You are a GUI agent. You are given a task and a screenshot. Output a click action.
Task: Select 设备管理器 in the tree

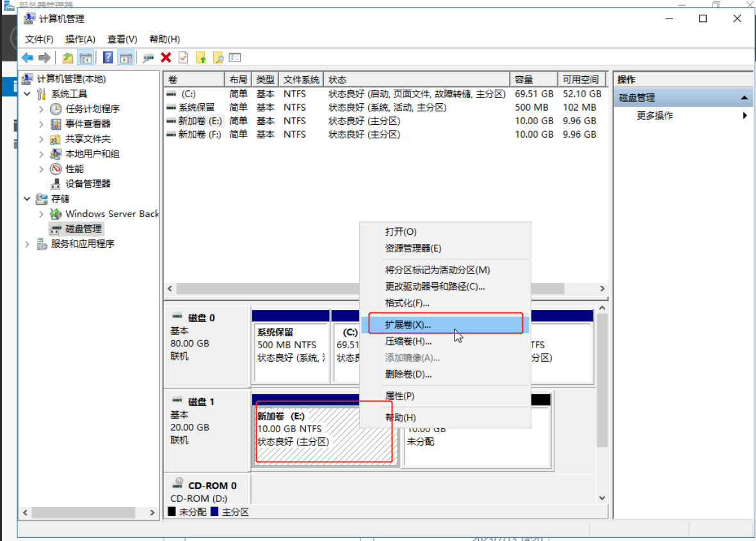point(88,184)
